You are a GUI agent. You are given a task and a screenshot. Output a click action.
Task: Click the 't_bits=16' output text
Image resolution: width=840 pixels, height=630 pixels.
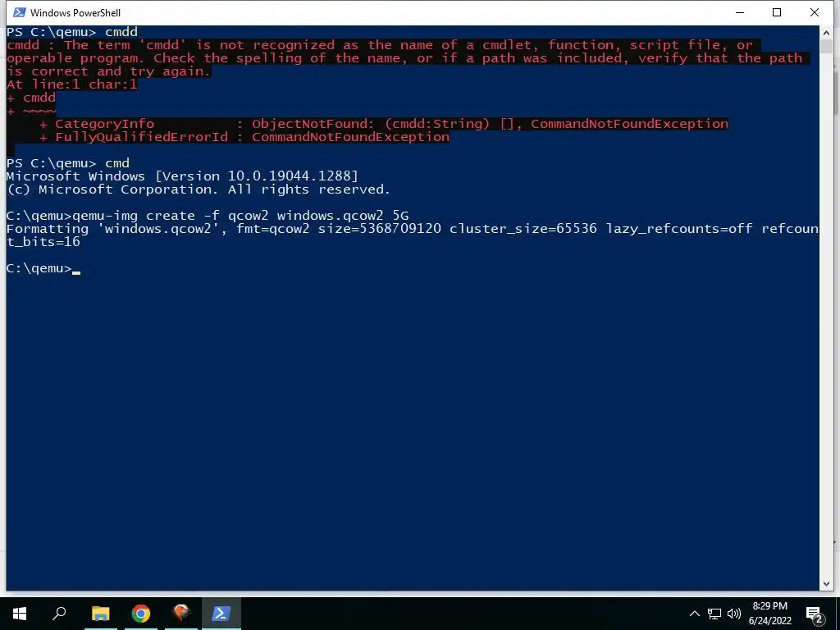(x=43, y=242)
